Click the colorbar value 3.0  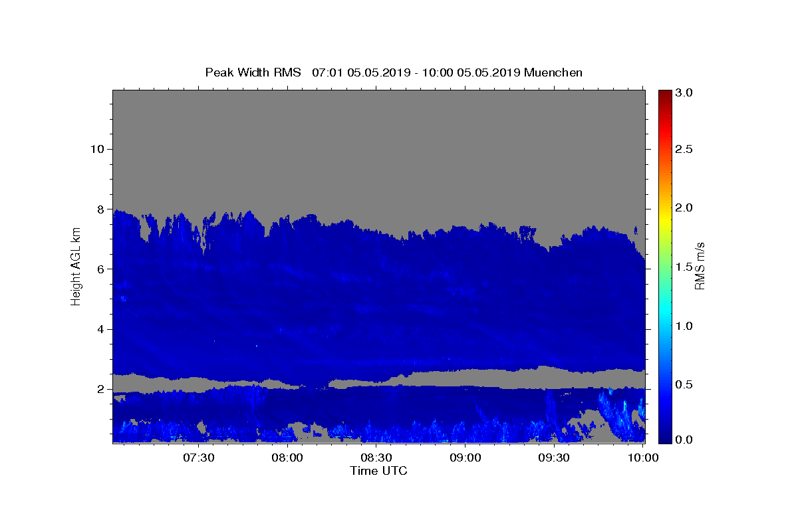coord(685,93)
